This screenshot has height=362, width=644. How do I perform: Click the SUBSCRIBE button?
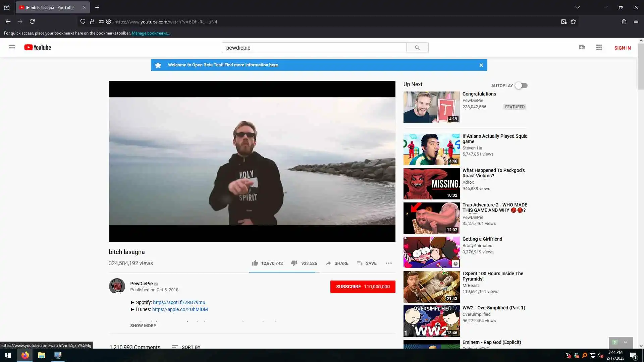coord(363,287)
